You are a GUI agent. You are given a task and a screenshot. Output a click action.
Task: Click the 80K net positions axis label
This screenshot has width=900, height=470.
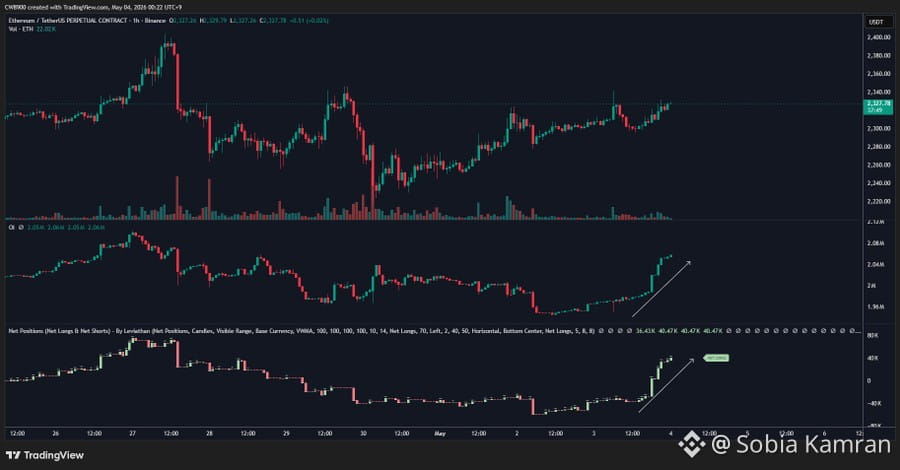872,335
